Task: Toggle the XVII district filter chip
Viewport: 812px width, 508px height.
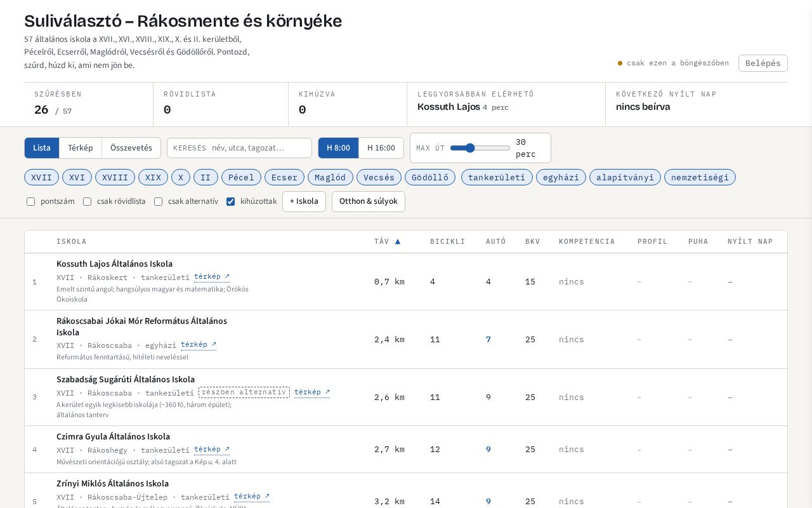Action: 42,177
